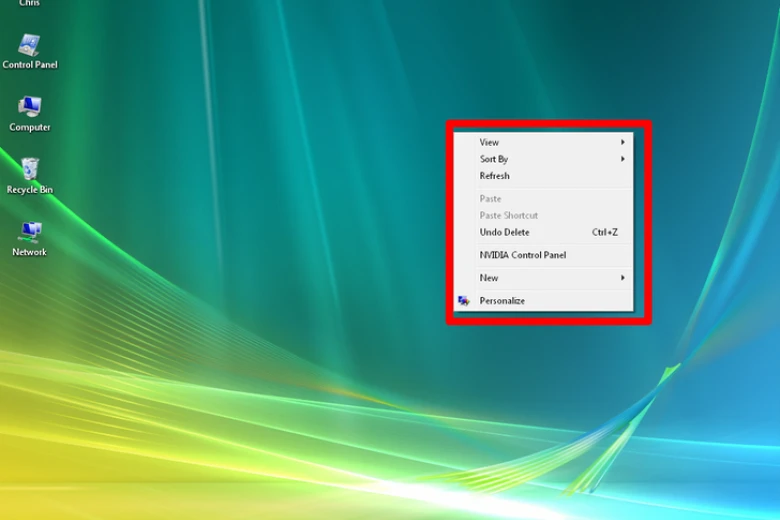Open NVIDIA Control Panel from menu
Viewport: 780px width, 520px height.
(544, 255)
